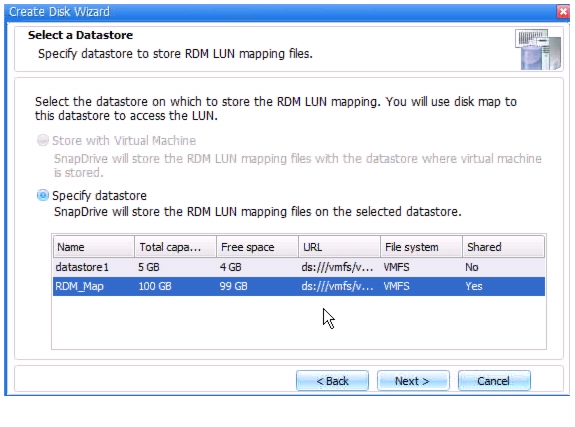Choose the Store with Virtual Machine option
The width and height of the screenshot is (575, 427).
point(43,140)
